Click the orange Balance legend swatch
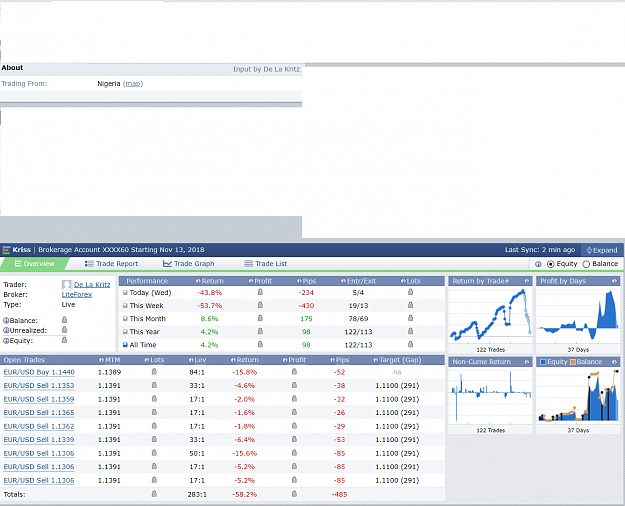Viewport: 625px width, 506px height. (573, 362)
